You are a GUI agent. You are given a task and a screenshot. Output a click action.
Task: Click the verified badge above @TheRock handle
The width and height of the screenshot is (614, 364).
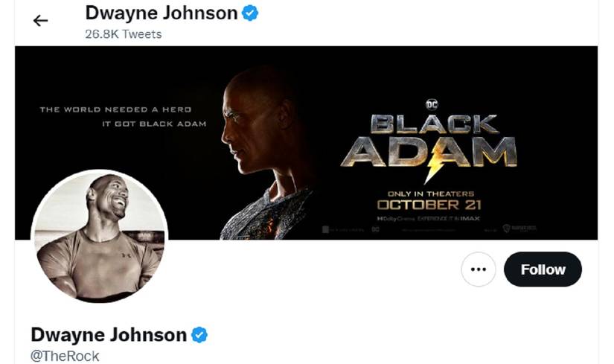click(199, 335)
